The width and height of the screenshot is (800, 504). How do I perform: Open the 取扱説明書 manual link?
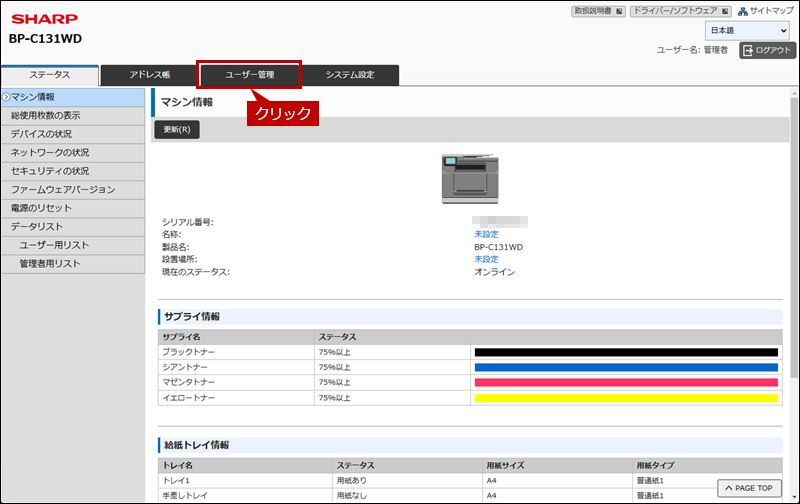pyautogui.click(x=598, y=11)
